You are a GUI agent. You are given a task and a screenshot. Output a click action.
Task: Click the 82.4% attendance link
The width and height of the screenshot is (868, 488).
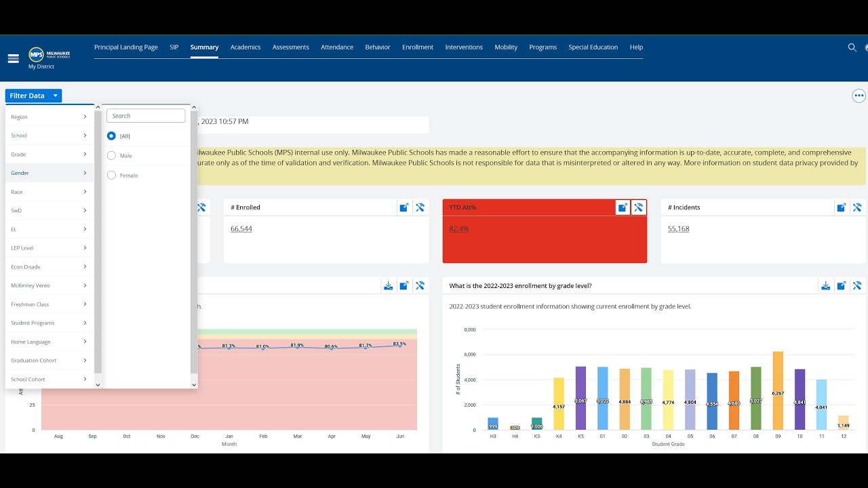459,229
